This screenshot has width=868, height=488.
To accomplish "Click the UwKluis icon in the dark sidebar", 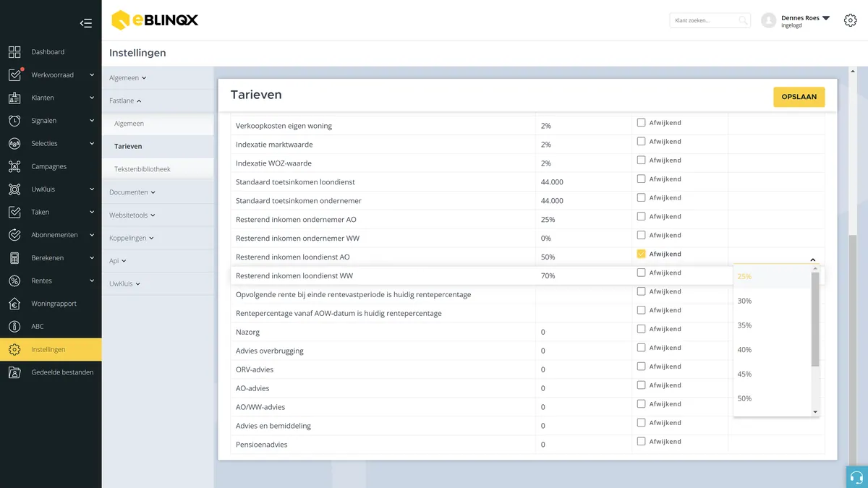I will [x=14, y=189].
